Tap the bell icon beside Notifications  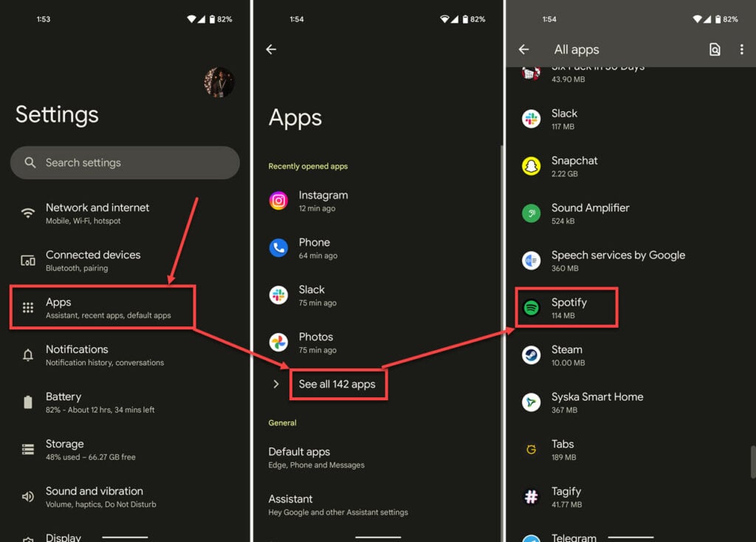click(x=28, y=355)
